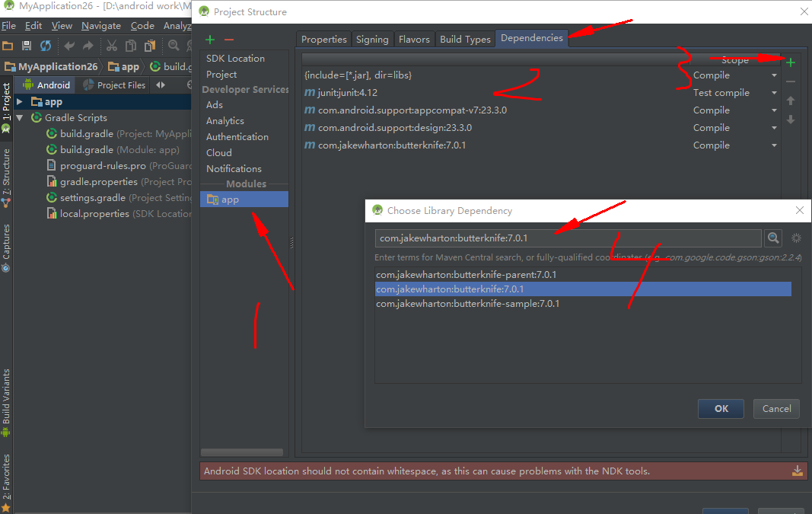Close the Choose Library Dependency dialog

(x=800, y=210)
